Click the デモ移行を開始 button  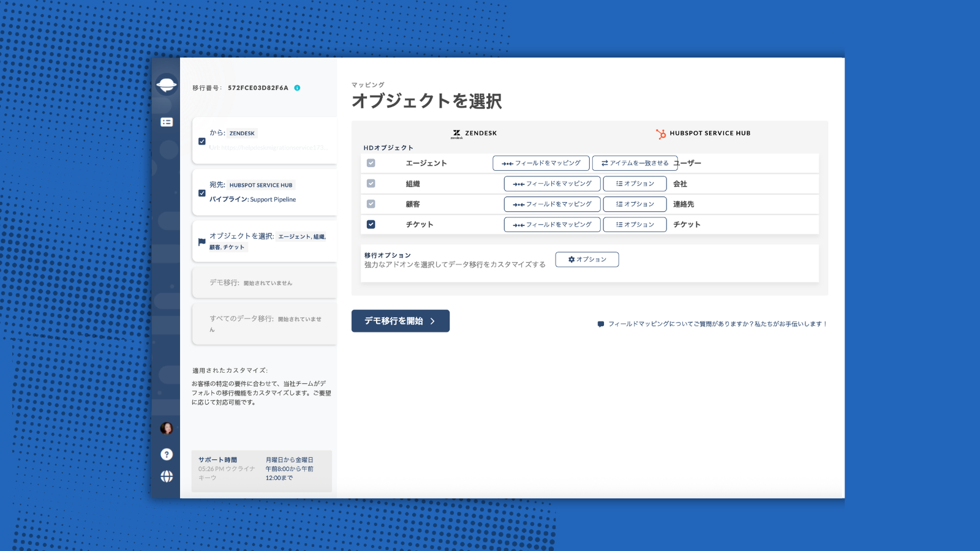point(400,320)
